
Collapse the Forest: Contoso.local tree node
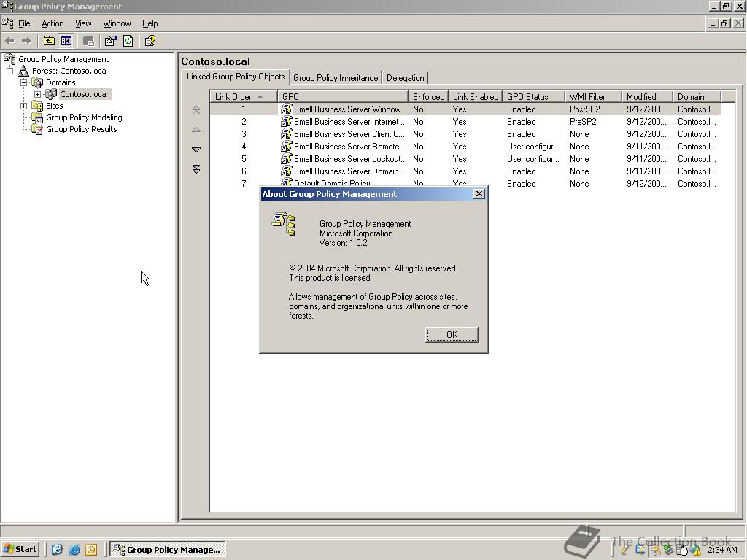[9, 71]
